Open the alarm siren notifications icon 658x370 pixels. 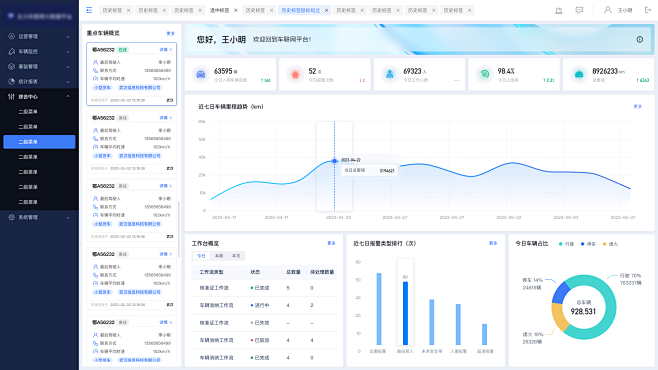point(559,10)
